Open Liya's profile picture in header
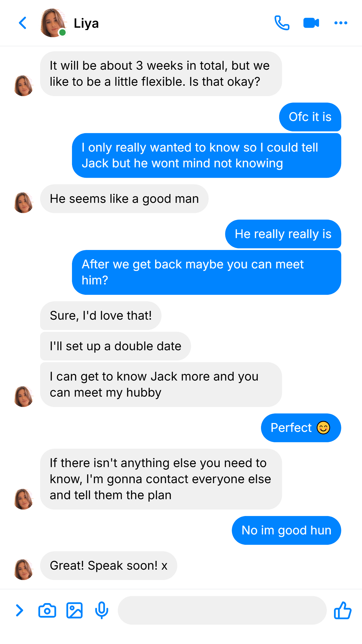The image size is (362, 644). coord(53,23)
